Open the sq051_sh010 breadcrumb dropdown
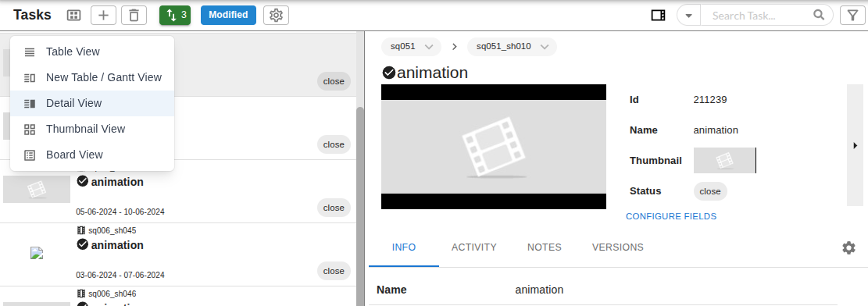Image resolution: width=868 pixels, height=306 pixels. (x=512, y=47)
